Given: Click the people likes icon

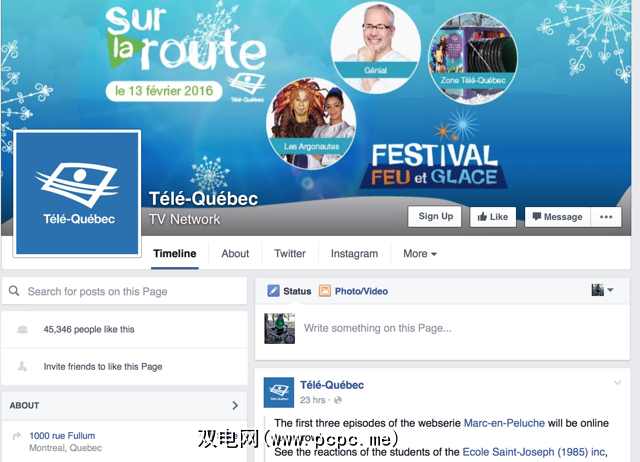Looking at the screenshot, I should [x=22, y=329].
